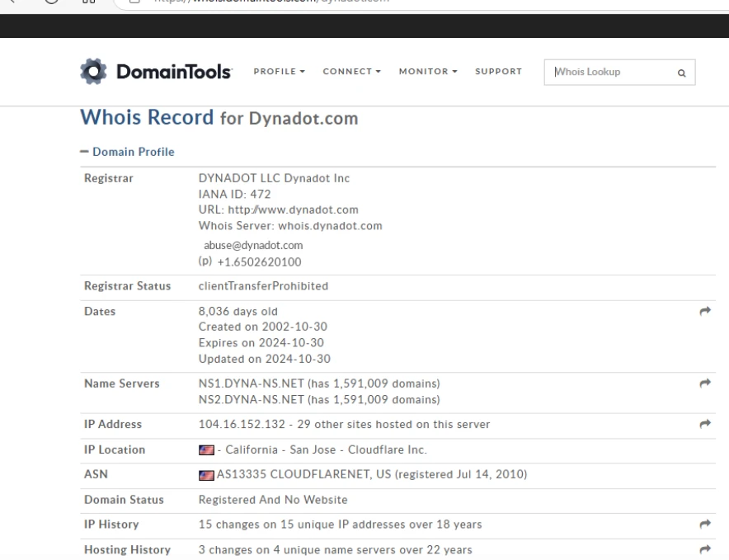Collapse the Domain Profile section
The image size is (729, 560).
pyautogui.click(x=127, y=152)
